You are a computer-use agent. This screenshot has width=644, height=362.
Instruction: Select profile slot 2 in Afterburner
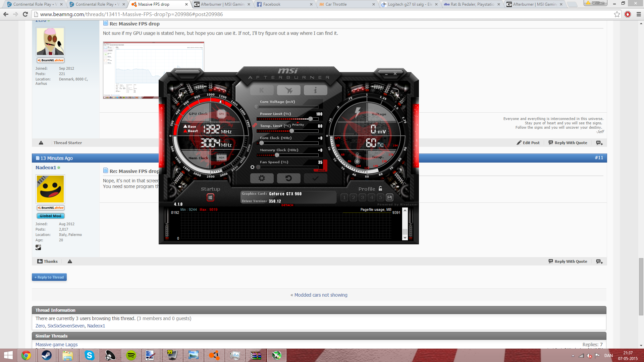tap(353, 197)
